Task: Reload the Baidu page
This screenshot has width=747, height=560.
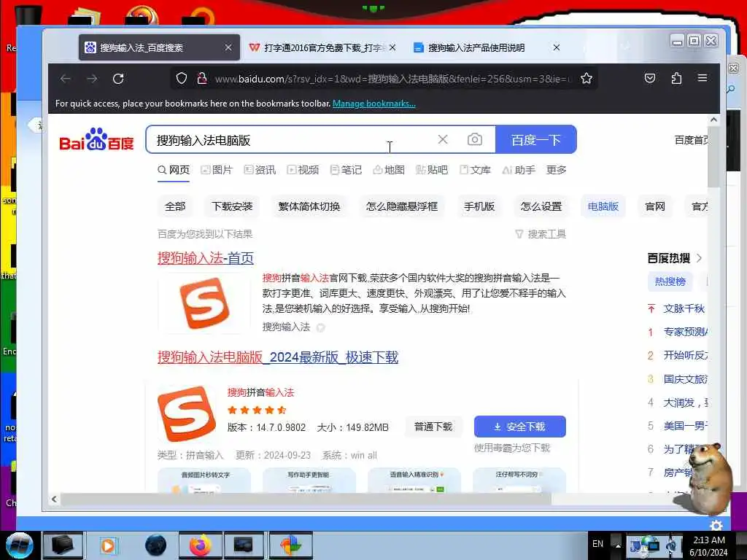Action: pyautogui.click(x=118, y=79)
